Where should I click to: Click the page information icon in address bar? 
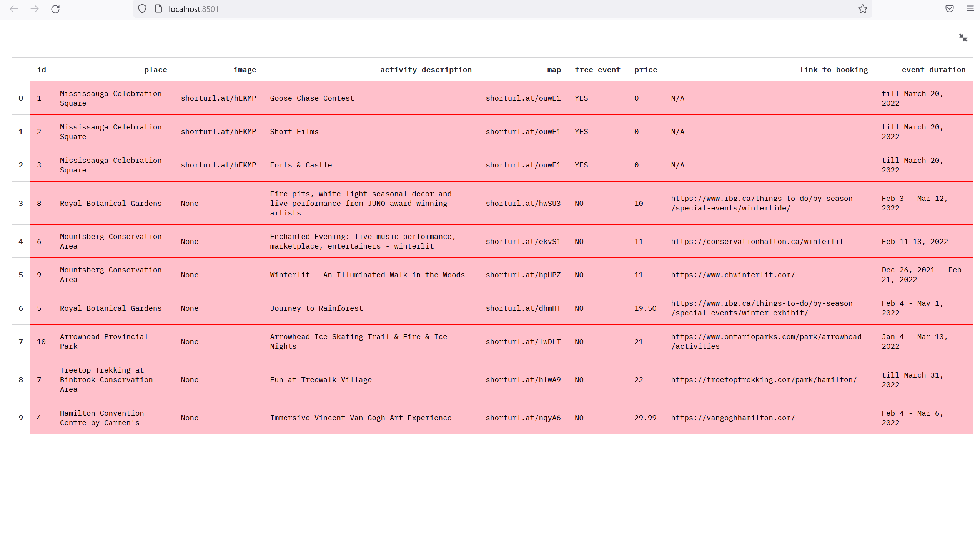158,8
